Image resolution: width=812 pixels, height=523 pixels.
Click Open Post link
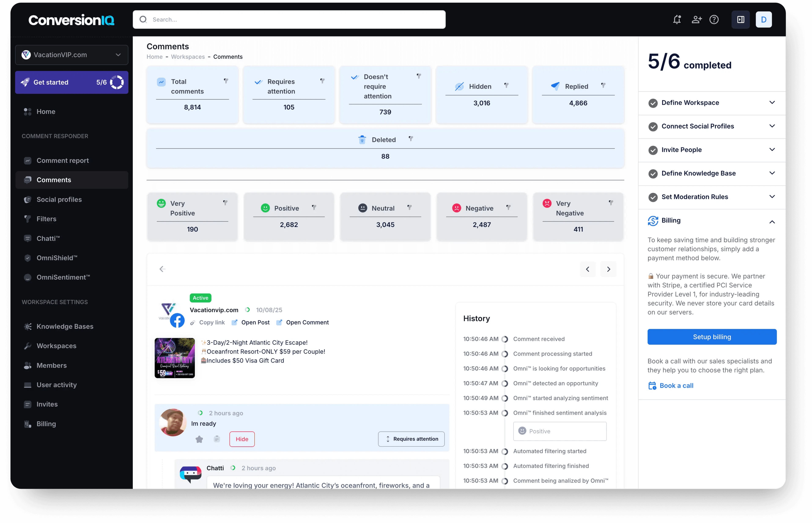(250, 322)
